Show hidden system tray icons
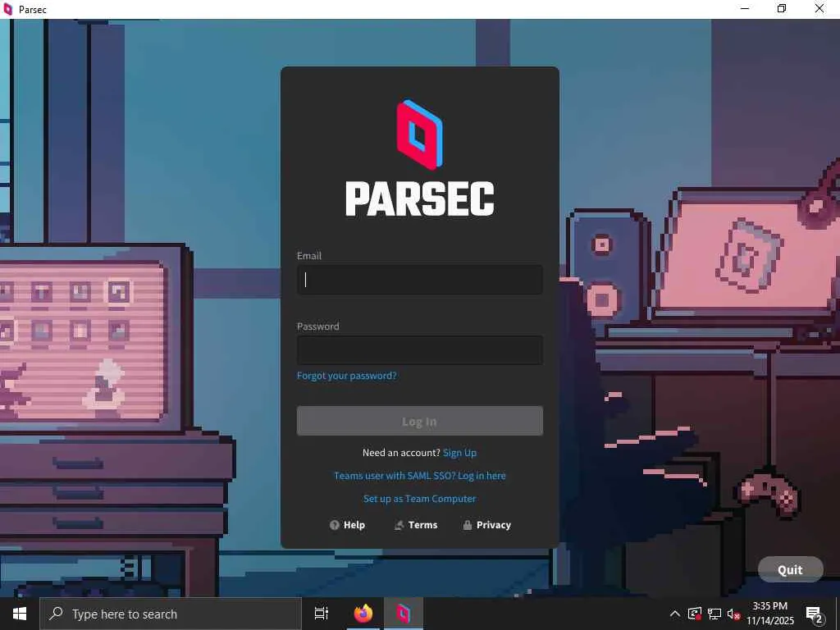 click(x=675, y=614)
